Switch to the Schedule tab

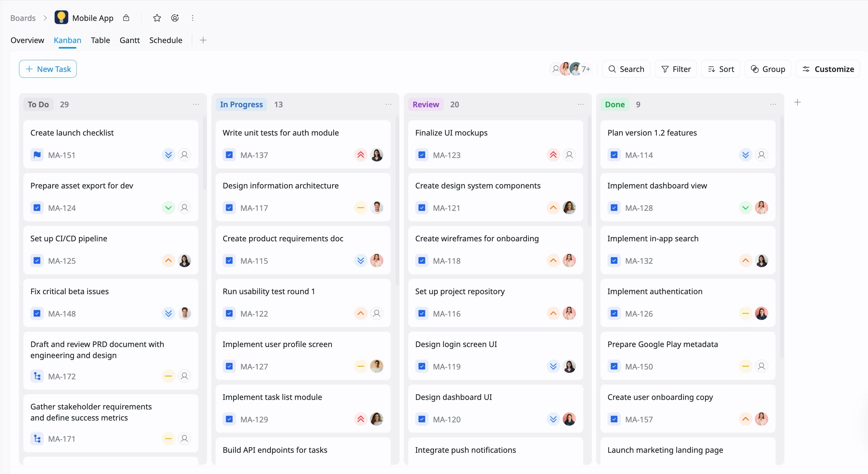click(x=166, y=40)
